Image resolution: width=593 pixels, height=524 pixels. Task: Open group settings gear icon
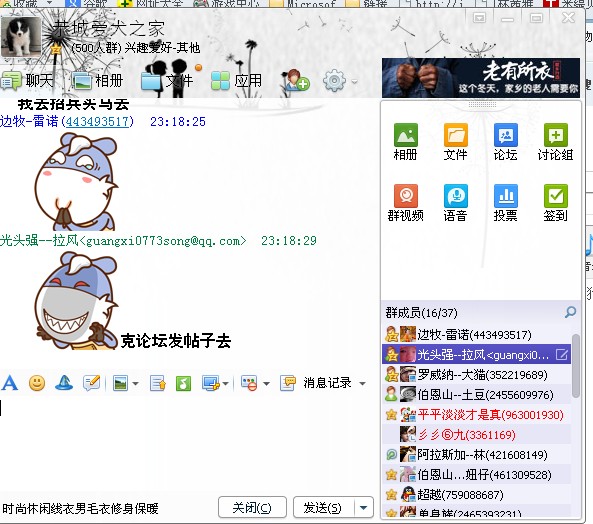point(334,81)
